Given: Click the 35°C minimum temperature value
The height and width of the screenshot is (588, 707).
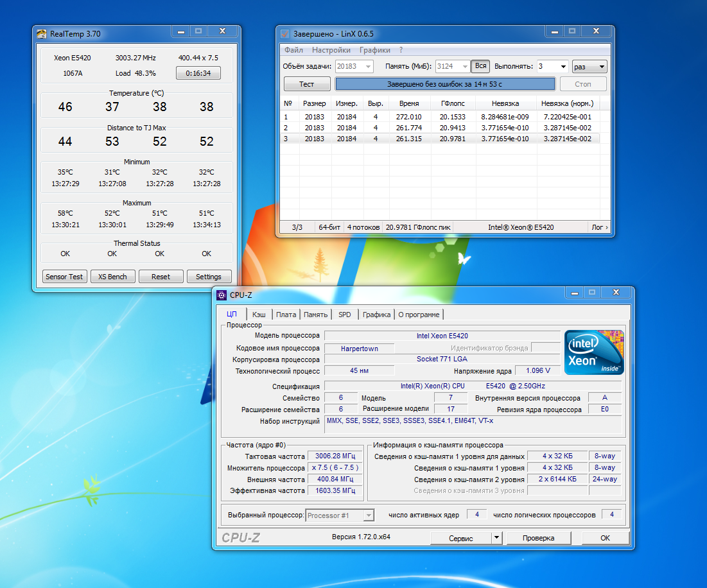Looking at the screenshot, I should pyautogui.click(x=65, y=172).
